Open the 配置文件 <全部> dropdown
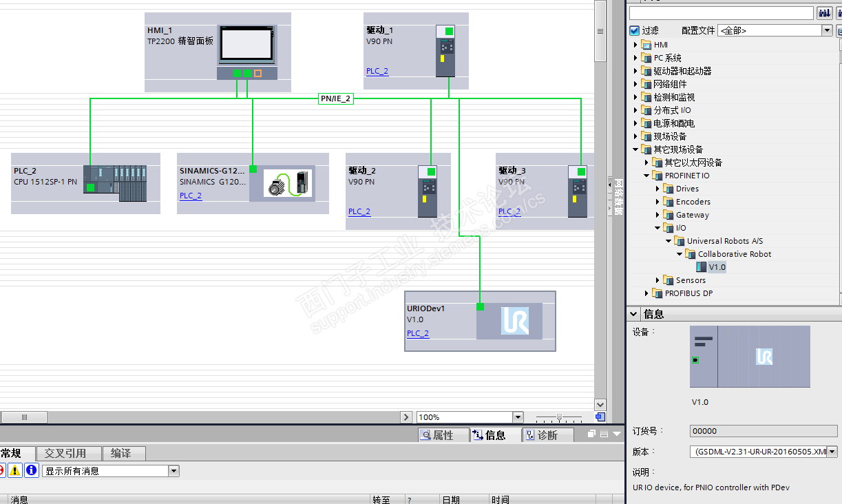Image resolution: width=842 pixels, height=504 pixels. click(828, 31)
